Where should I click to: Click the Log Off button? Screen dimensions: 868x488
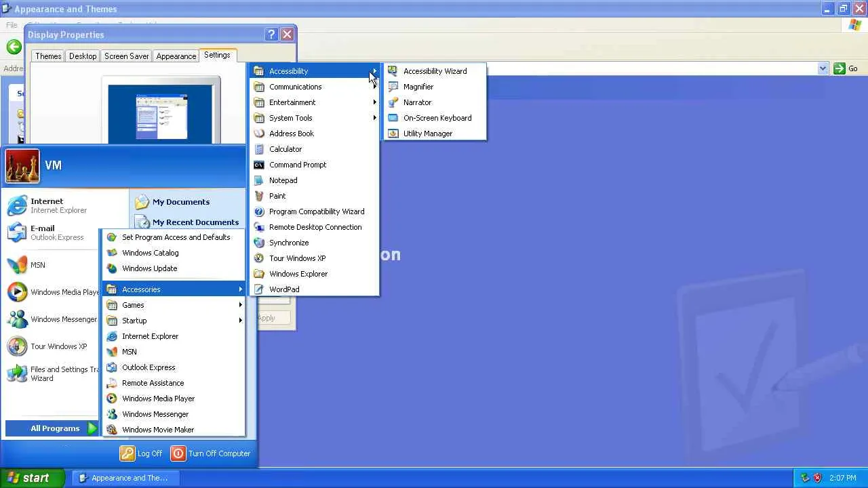[x=142, y=453]
